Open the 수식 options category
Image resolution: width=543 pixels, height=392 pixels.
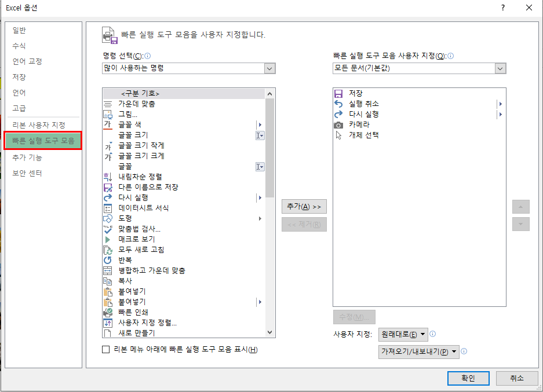pyautogui.click(x=19, y=46)
